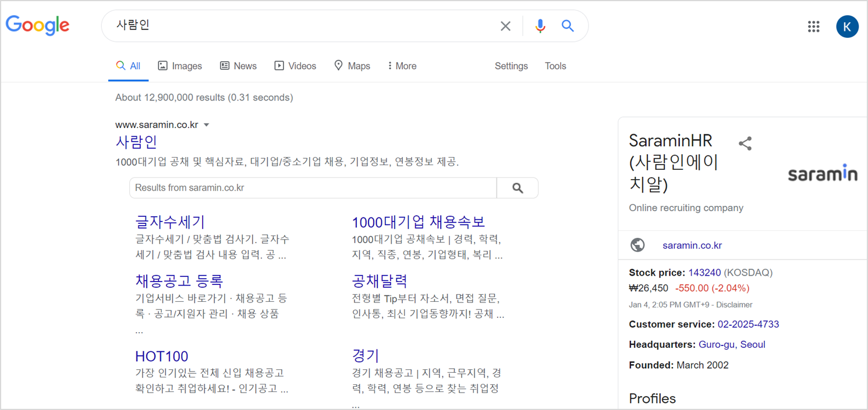Click the www.saramin.co.kr URL text
The height and width of the screenshot is (410, 868).
tap(157, 125)
